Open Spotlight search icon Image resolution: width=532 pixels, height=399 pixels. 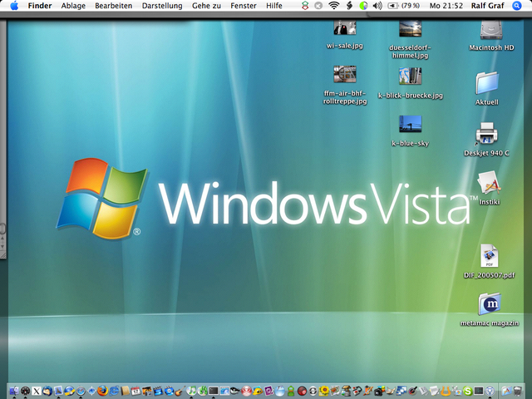click(517, 6)
